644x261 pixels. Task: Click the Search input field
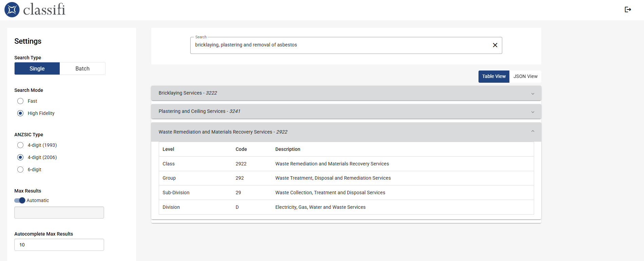click(x=339, y=45)
